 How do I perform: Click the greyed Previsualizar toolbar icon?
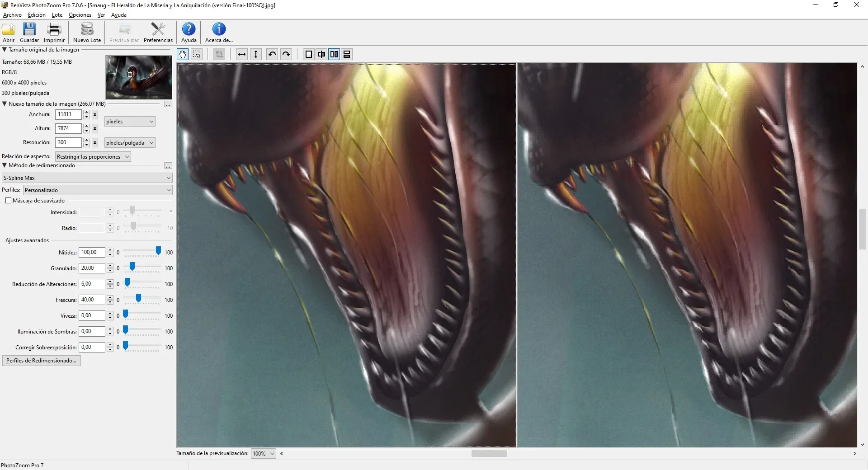pyautogui.click(x=124, y=29)
